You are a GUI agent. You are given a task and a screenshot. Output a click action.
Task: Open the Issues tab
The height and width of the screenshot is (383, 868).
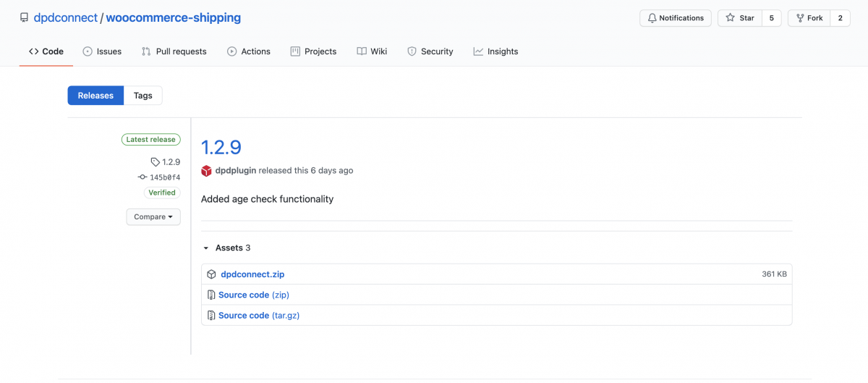click(102, 51)
